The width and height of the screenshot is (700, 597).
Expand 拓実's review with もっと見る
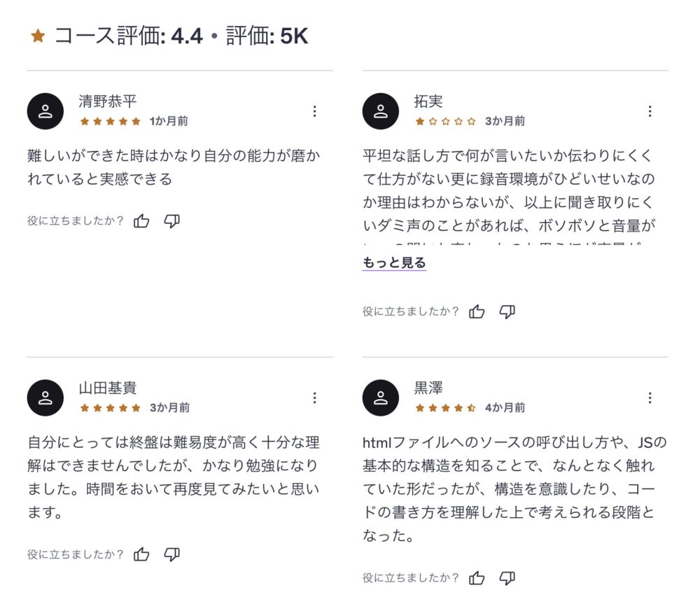(394, 263)
